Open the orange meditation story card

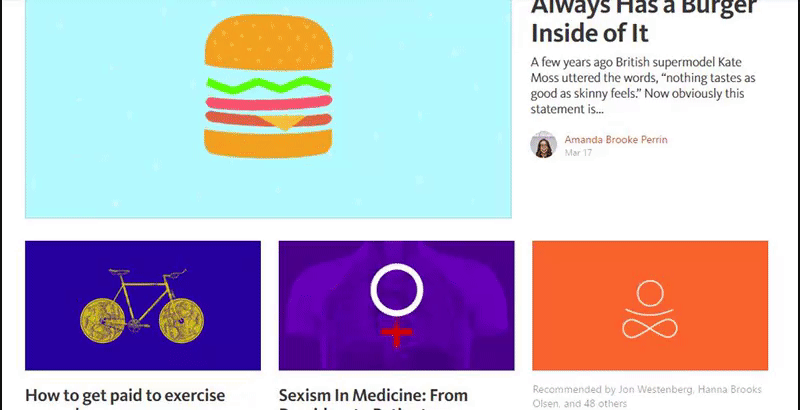(650, 305)
